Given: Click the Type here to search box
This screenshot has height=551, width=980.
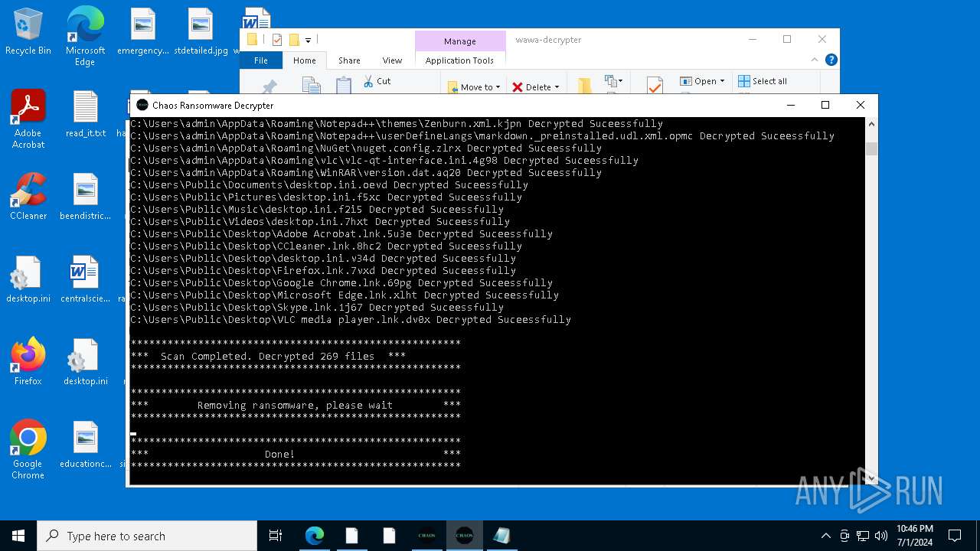Looking at the screenshot, I should pos(147,536).
